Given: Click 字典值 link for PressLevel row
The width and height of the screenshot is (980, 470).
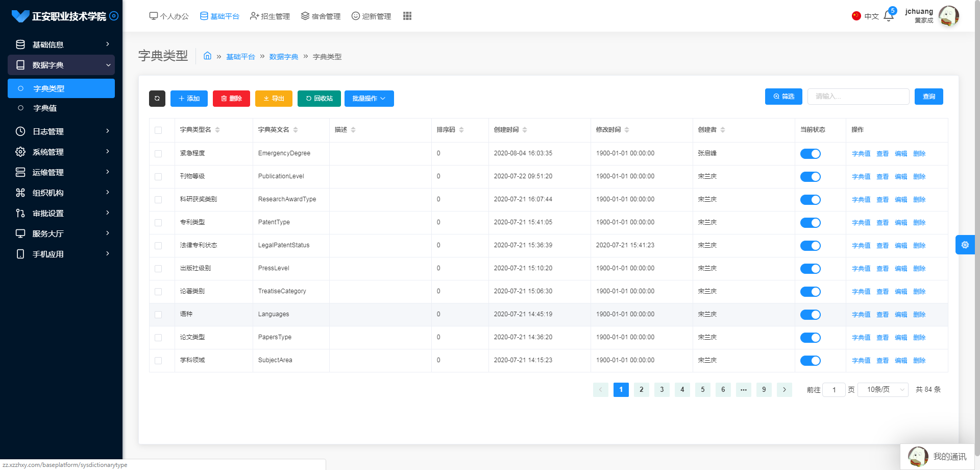Looking at the screenshot, I should [861, 269].
